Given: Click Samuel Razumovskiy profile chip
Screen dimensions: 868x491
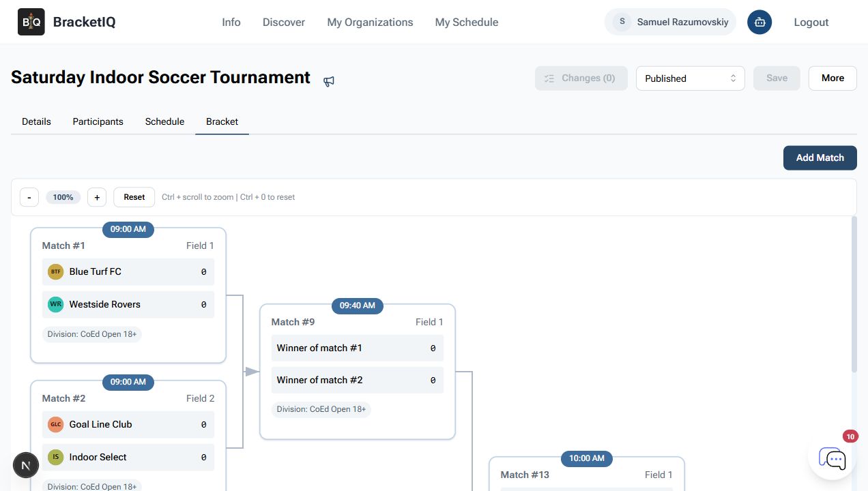Looking at the screenshot, I should click(670, 22).
